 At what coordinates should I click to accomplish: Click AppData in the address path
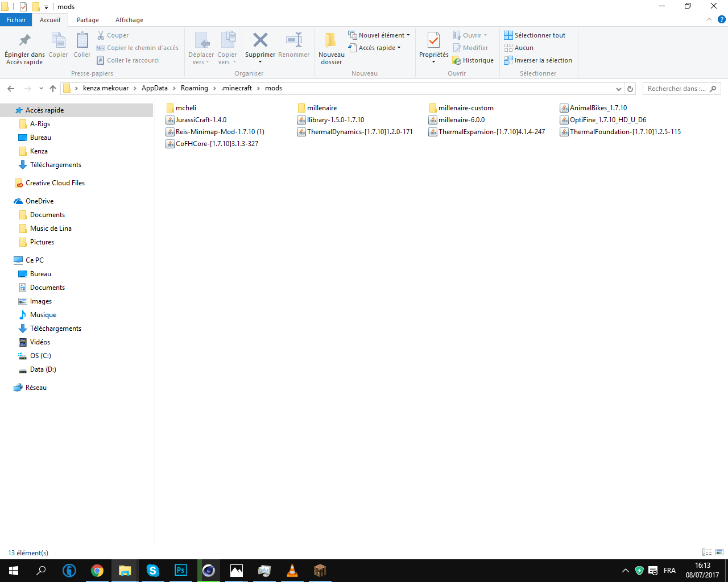click(155, 88)
